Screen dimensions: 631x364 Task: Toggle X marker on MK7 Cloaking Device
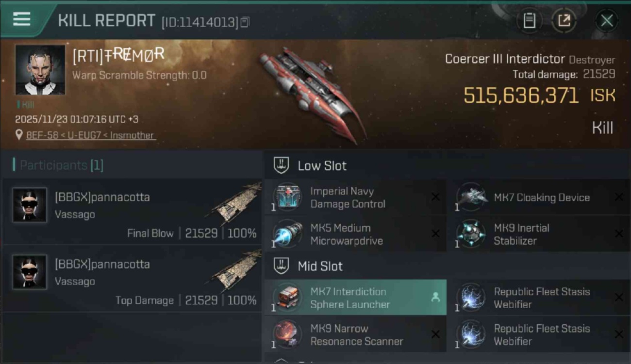[x=619, y=197]
